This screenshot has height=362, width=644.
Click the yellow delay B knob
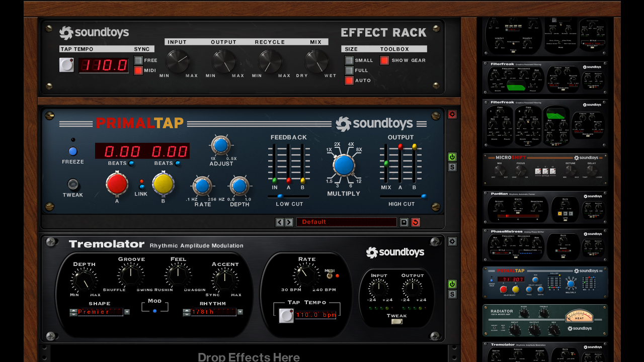(x=164, y=184)
